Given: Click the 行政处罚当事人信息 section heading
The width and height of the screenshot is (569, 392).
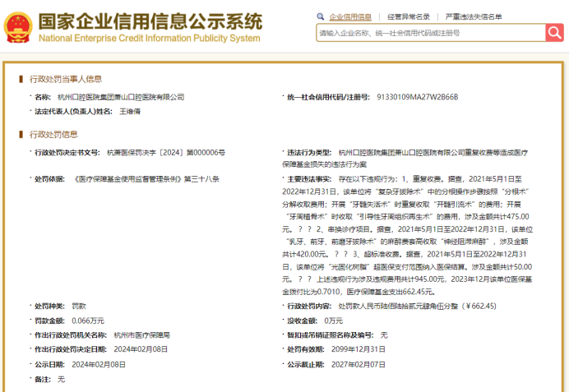Looking at the screenshot, I should 66,79.
